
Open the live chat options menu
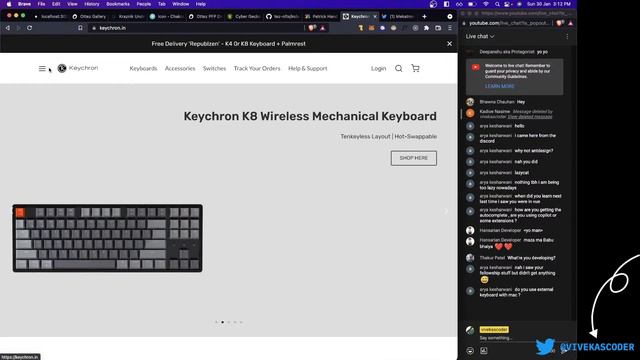(567, 36)
